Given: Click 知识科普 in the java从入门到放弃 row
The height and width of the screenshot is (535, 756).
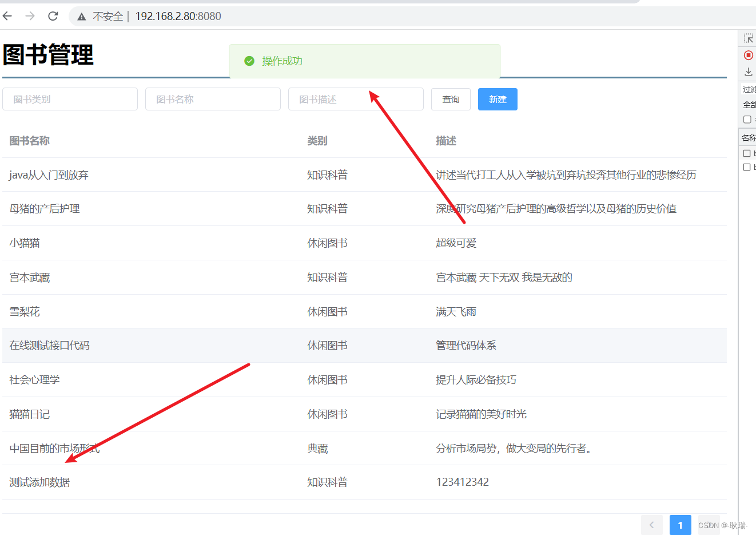Looking at the screenshot, I should tap(327, 175).
